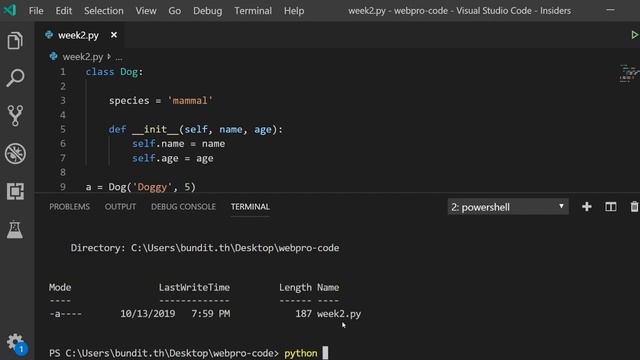Kill terminal using trash icon
Screen dimensions: 640x360
(634, 207)
